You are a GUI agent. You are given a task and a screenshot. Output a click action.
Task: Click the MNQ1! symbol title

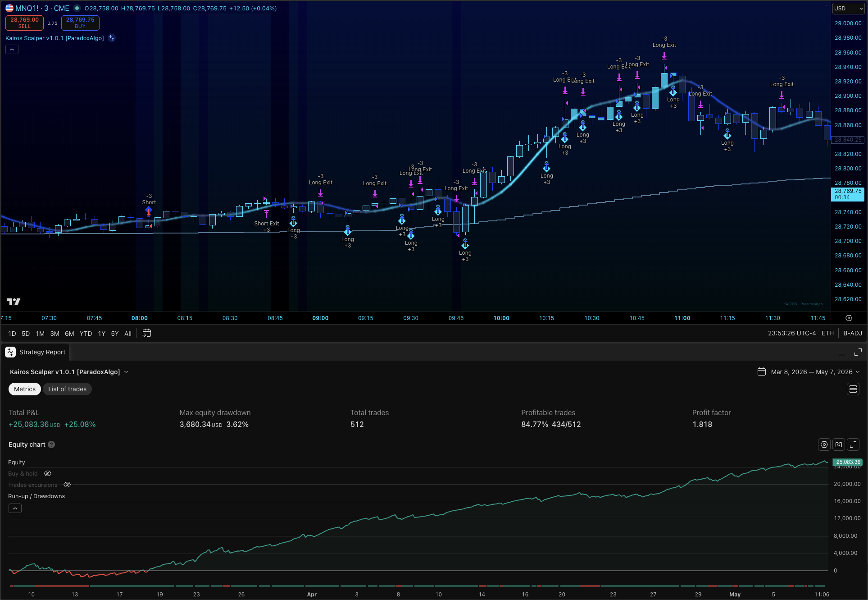(x=42, y=8)
